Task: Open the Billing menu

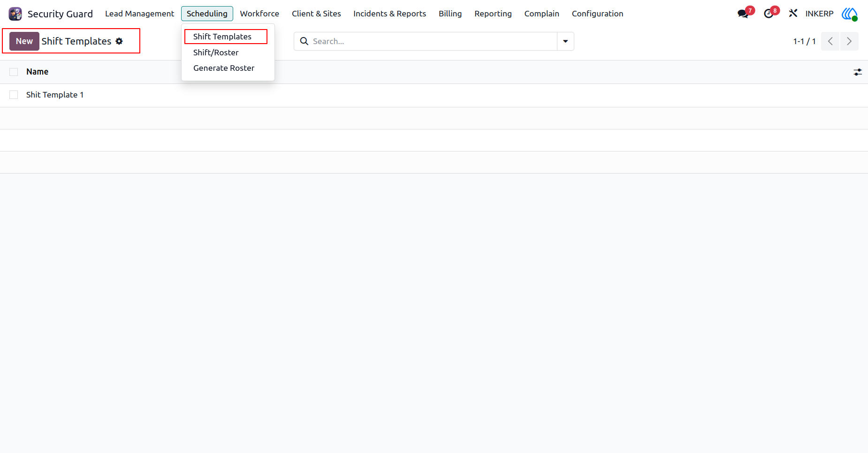Action: tap(450, 14)
